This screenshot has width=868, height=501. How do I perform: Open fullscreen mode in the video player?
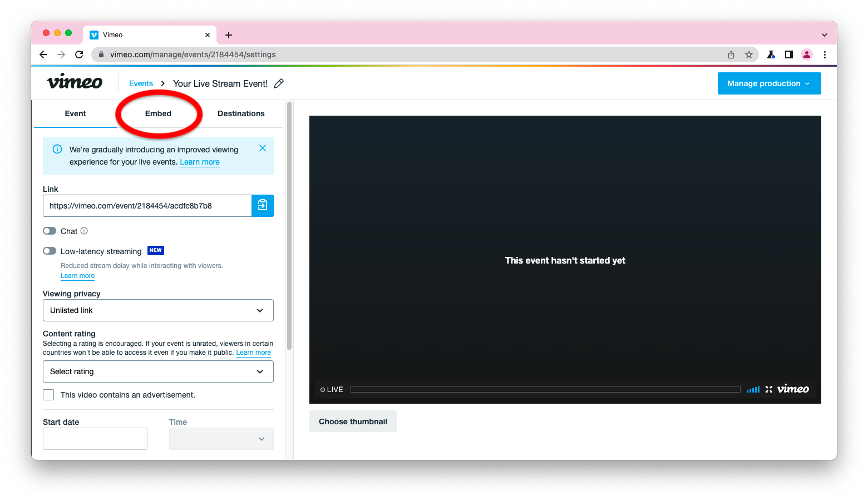[x=769, y=389]
